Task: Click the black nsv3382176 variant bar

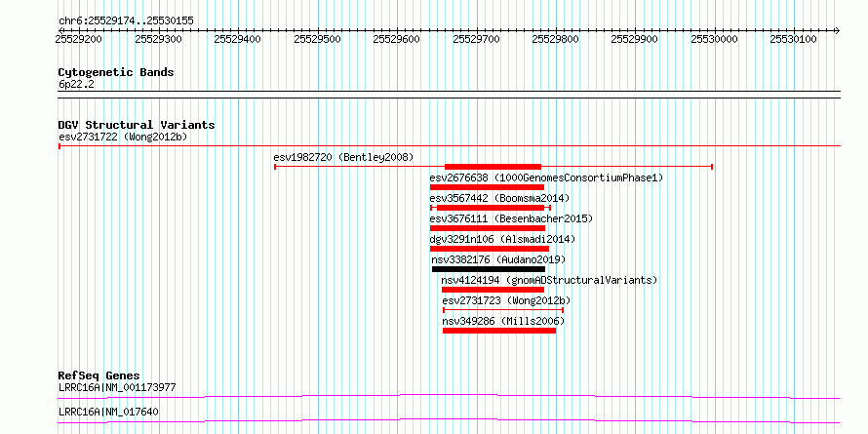Action: point(489,269)
